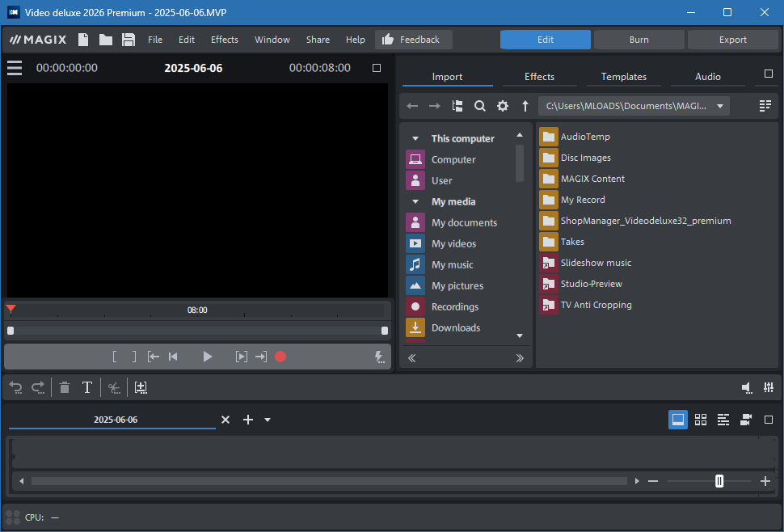The height and width of the screenshot is (532, 784).
Task: Jump to range end
Action: pyautogui.click(x=260, y=357)
